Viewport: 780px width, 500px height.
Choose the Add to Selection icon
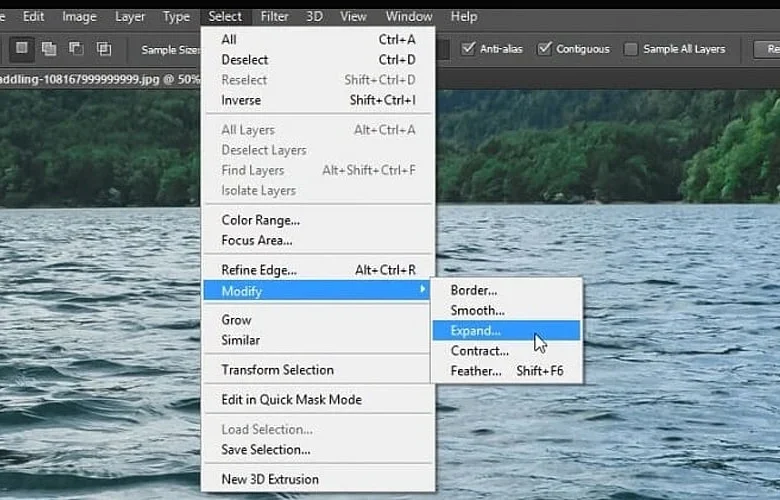coord(49,49)
